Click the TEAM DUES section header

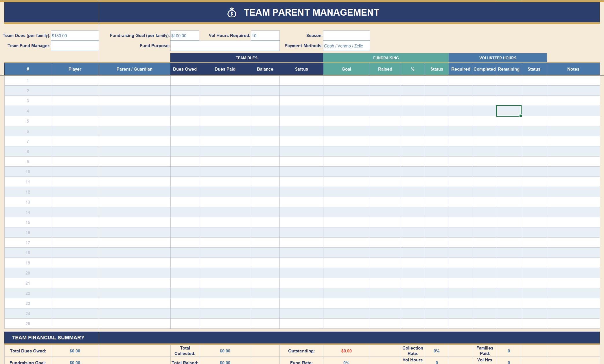point(247,58)
